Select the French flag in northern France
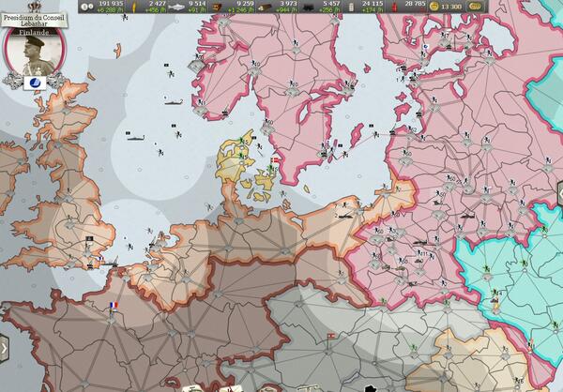The image size is (563, 392). coord(114,306)
